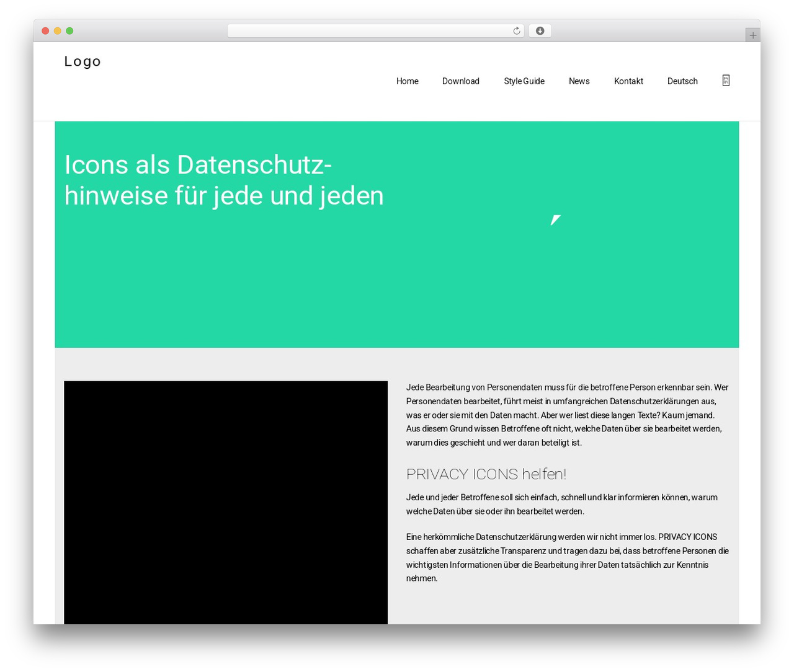Screen dimensions: 794x672
Task: Click the heading "Icons als Datenschutz-hinweise für jede und jeden"
Action: pos(224,180)
